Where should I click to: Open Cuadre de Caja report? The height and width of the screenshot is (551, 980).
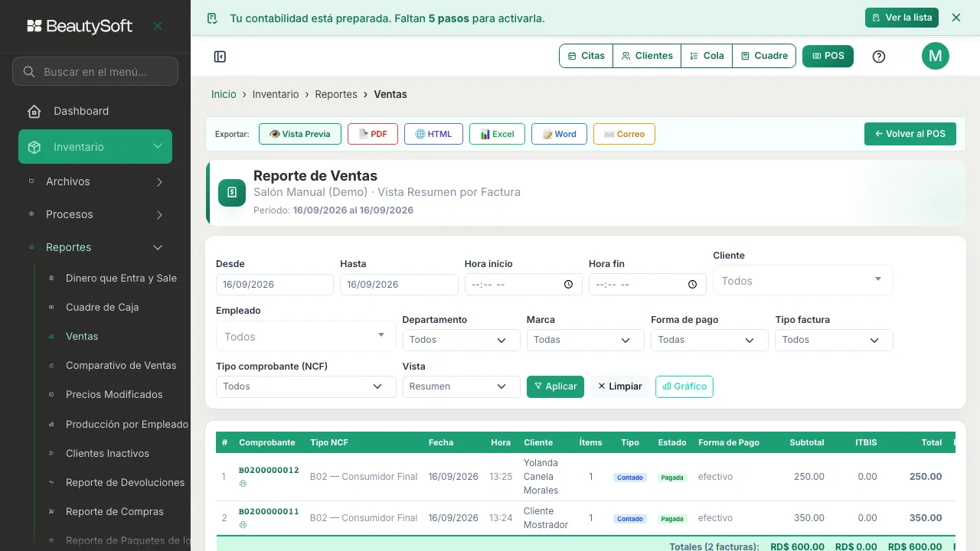pos(102,307)
